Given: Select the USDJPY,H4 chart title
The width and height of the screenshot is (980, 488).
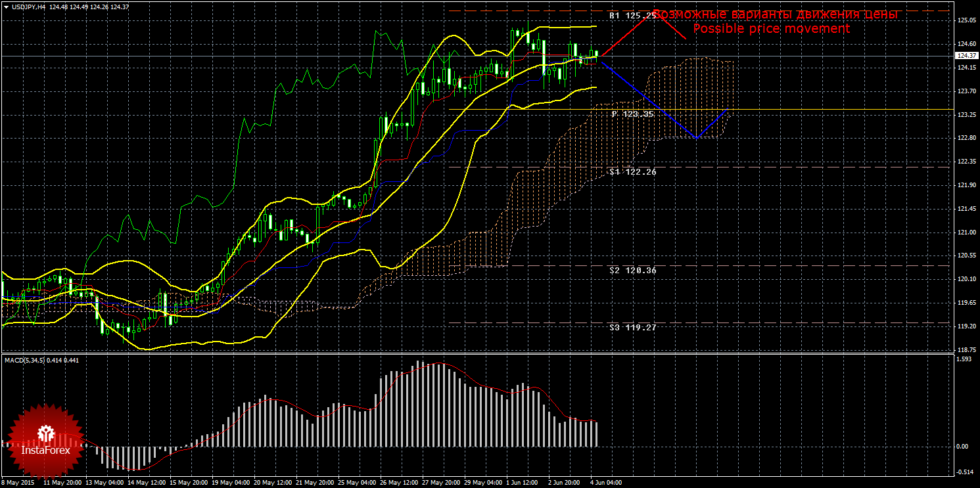Looking at the screenshot, I should (28, 7).
